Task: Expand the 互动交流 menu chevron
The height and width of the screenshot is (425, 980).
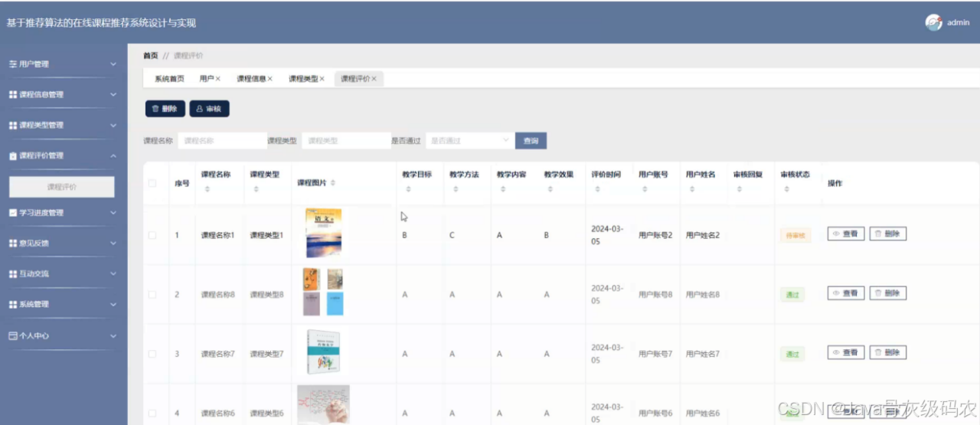Action: tap(113, 273)
